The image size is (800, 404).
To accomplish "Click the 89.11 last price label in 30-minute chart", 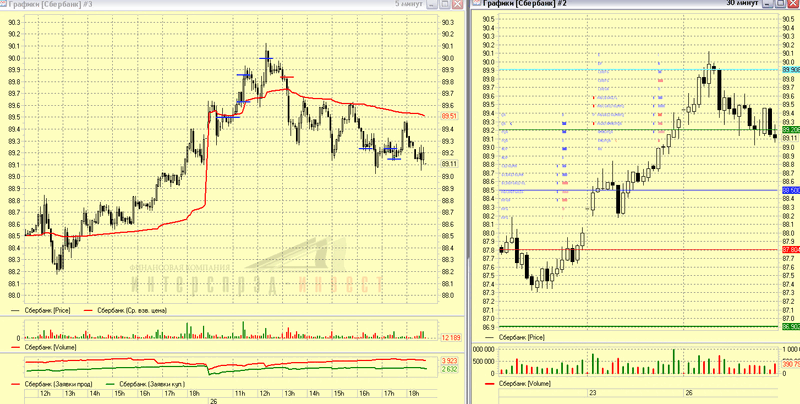I will pos(790,138).
